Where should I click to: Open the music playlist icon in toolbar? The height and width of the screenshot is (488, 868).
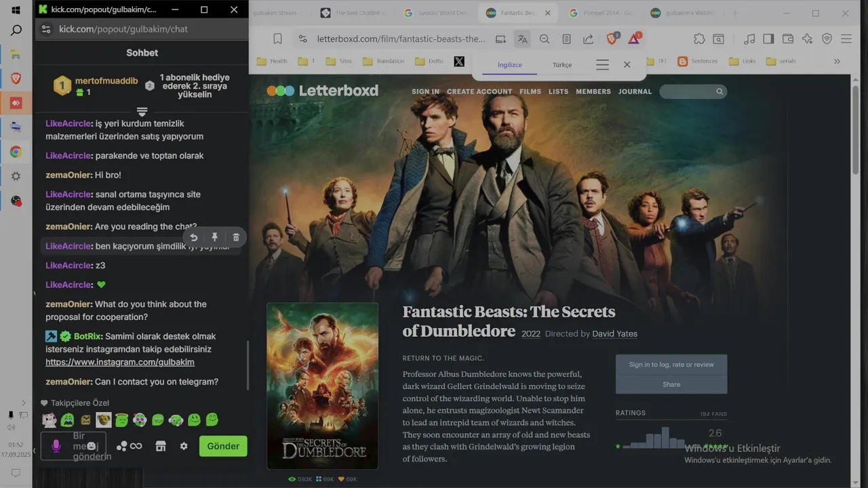pyautogui.click(x=749, y=39)
